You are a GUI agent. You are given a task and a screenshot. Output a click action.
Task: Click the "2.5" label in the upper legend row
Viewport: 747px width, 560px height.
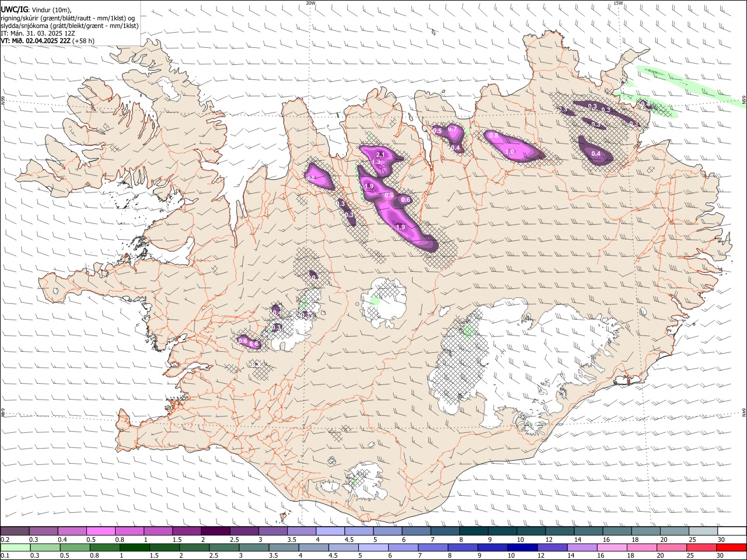tap(234, 540)
